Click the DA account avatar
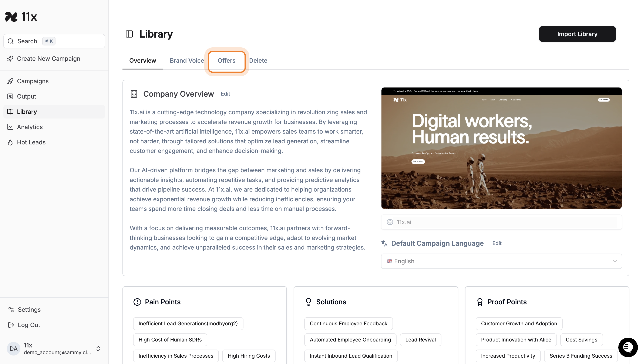The width and height of the screenshot is (643, 364). (14, 348)
